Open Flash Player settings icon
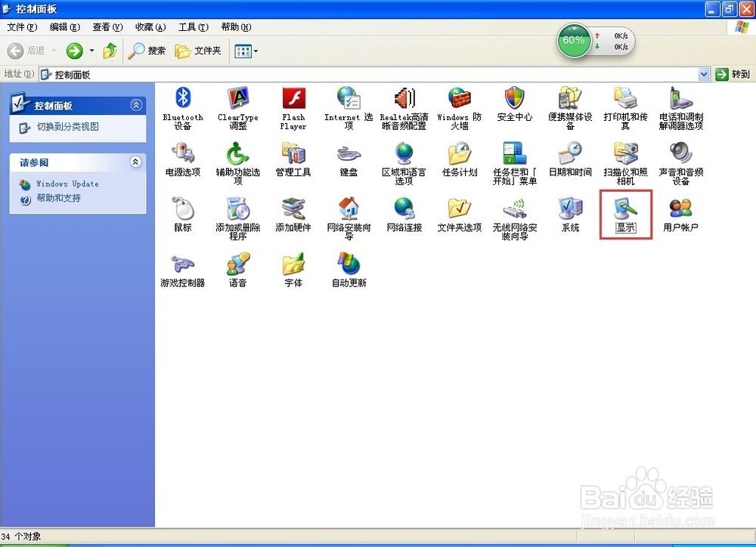 point(293,108)
